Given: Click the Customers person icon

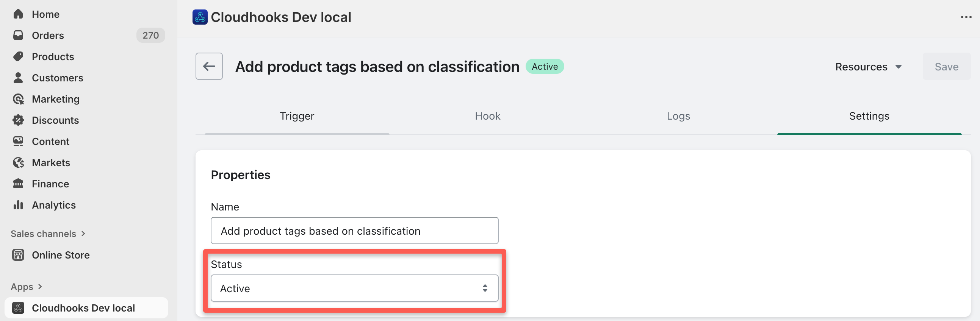Looking at the screenshot, I should (18, 78).
